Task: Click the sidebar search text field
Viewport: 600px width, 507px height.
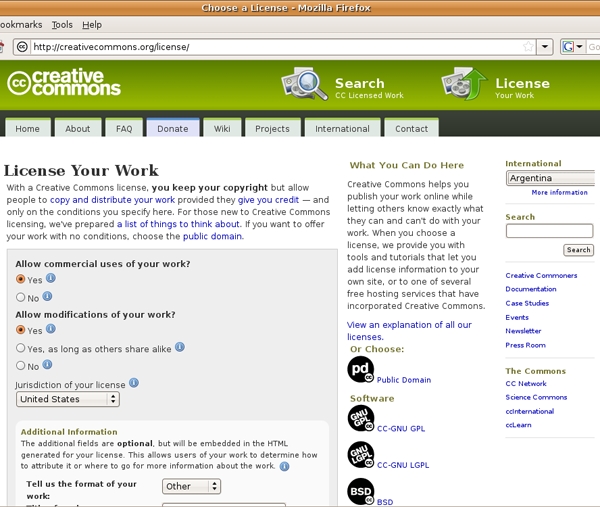Action: click(549, 231)
